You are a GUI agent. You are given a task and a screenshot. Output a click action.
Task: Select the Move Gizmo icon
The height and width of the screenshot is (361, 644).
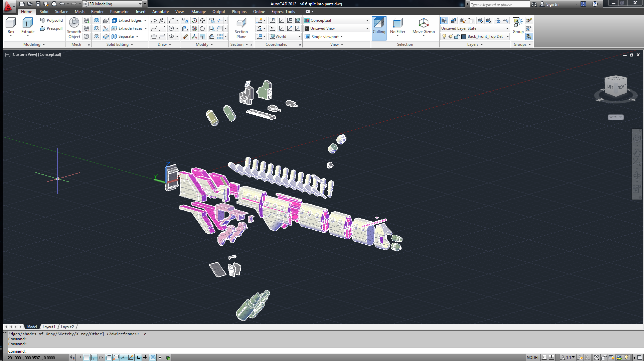(423, 23)
